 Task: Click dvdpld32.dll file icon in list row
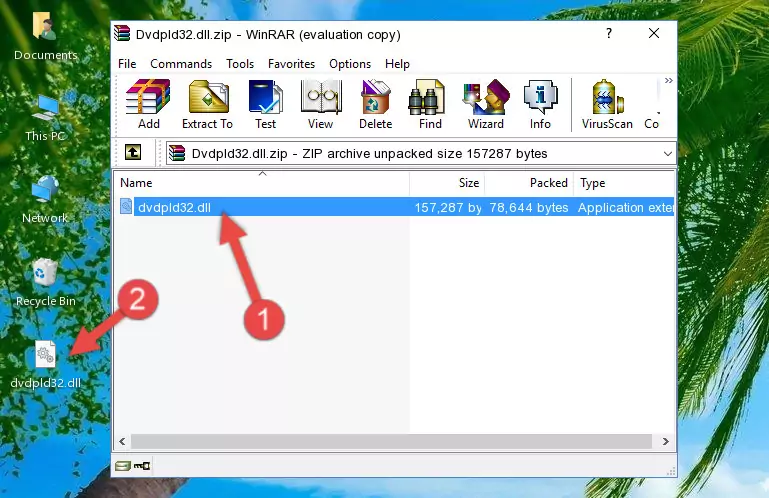tap(126, 207)
